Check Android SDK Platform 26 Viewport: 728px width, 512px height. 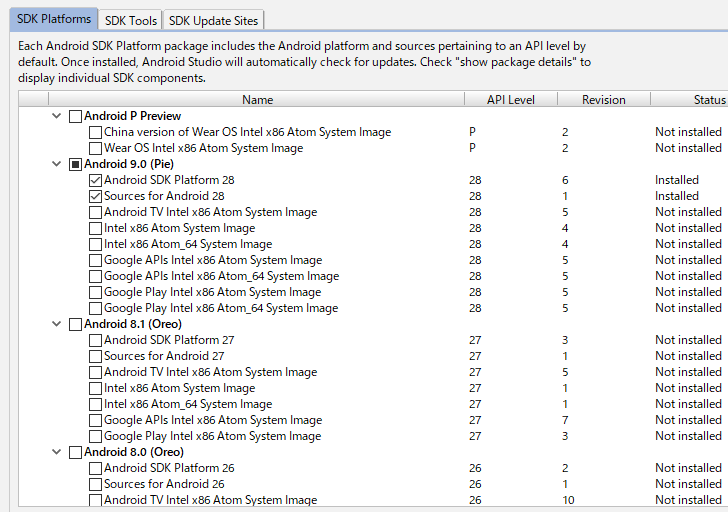tap(95, 468)
